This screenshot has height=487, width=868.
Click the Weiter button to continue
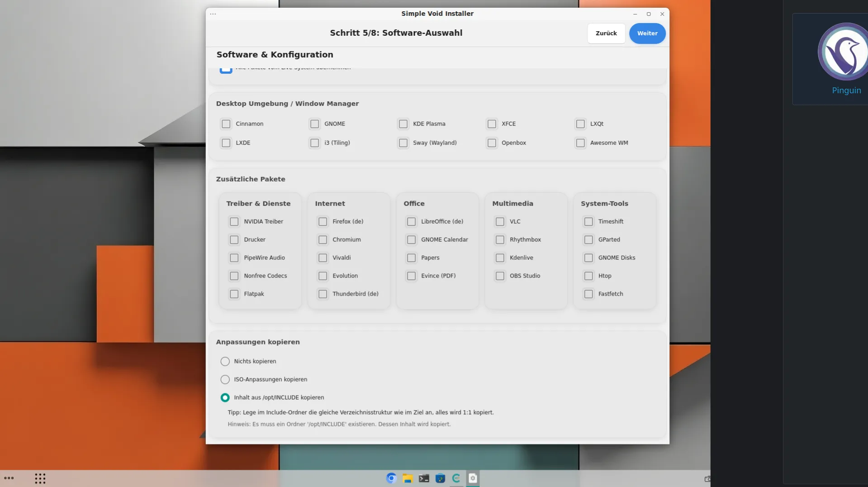click(x=647, y=33)
